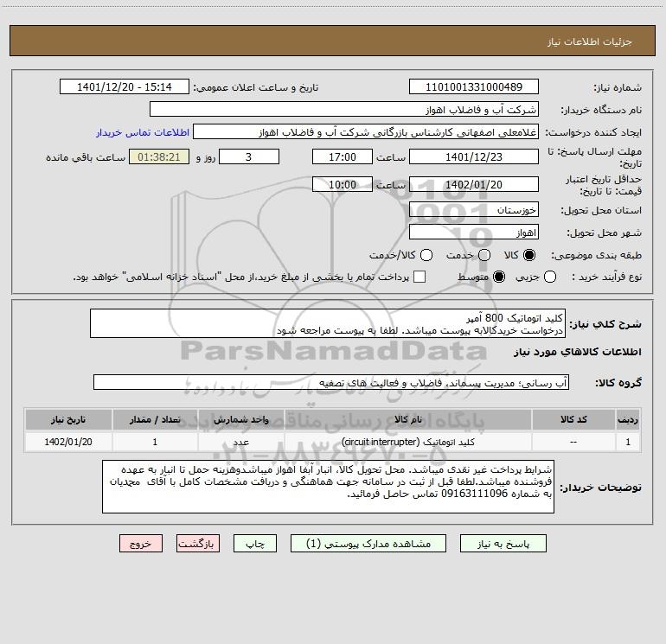Click need number field 1101001331000489
This screenshot has height=644, width=666.
[474, 87]
